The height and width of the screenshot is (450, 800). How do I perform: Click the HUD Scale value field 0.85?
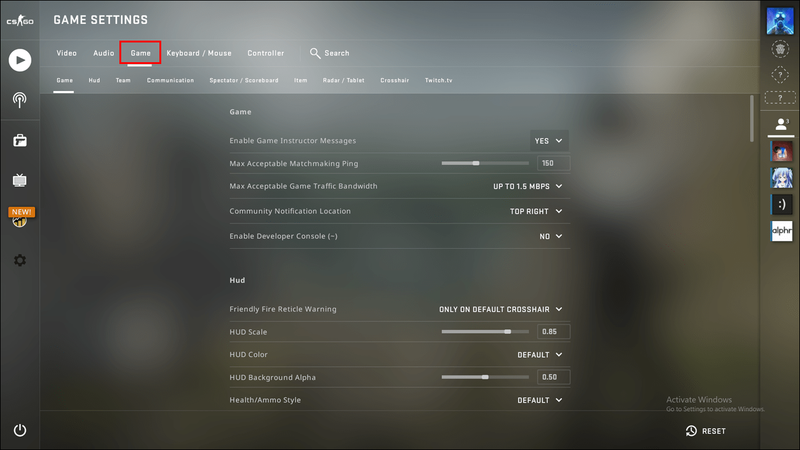(x=554, y=332)
